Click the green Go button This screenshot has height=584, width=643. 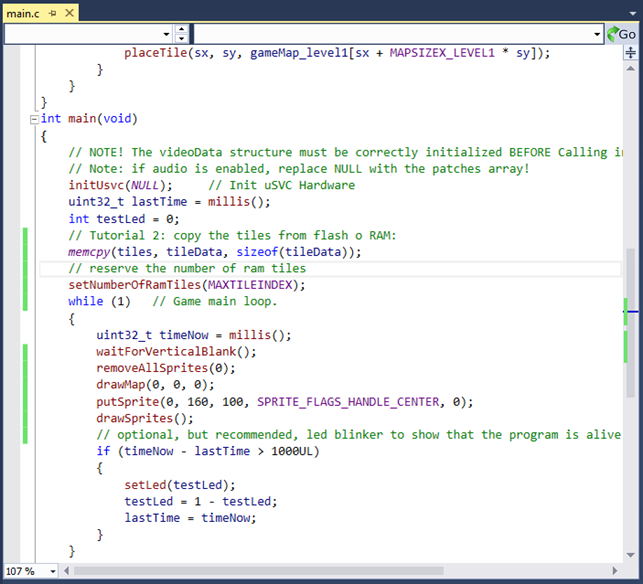621,34
